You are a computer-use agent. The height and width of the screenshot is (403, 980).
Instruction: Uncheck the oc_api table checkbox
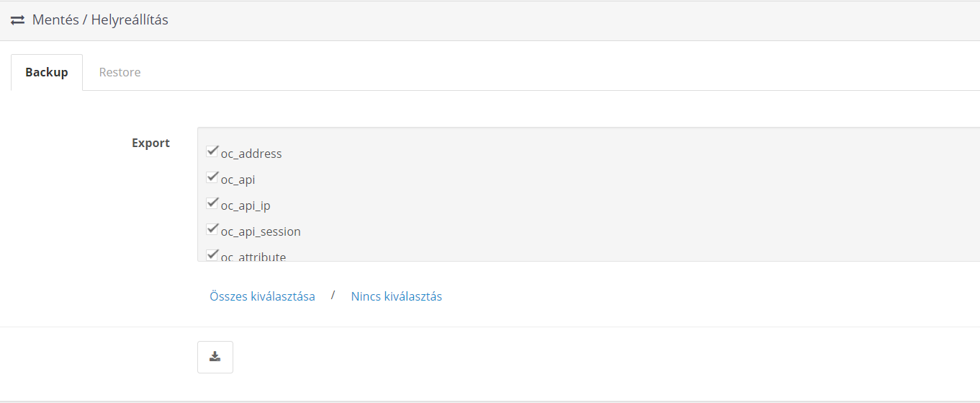tap(212, 177)
